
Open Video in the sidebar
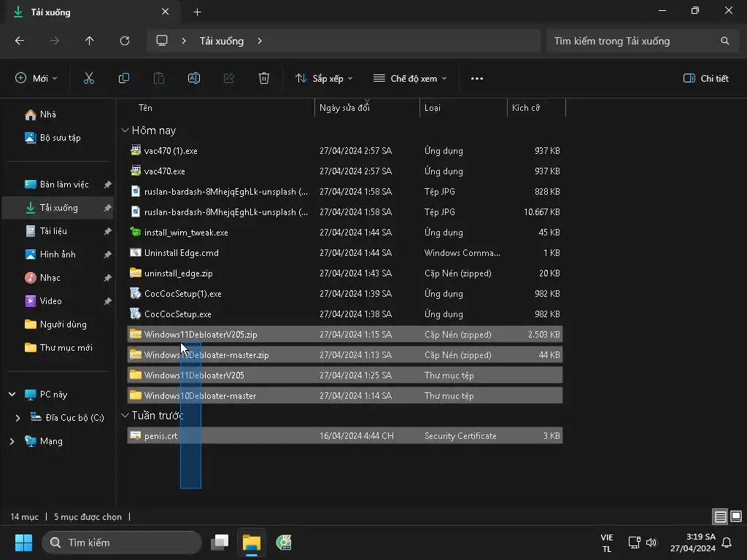(x=57, y=301)
